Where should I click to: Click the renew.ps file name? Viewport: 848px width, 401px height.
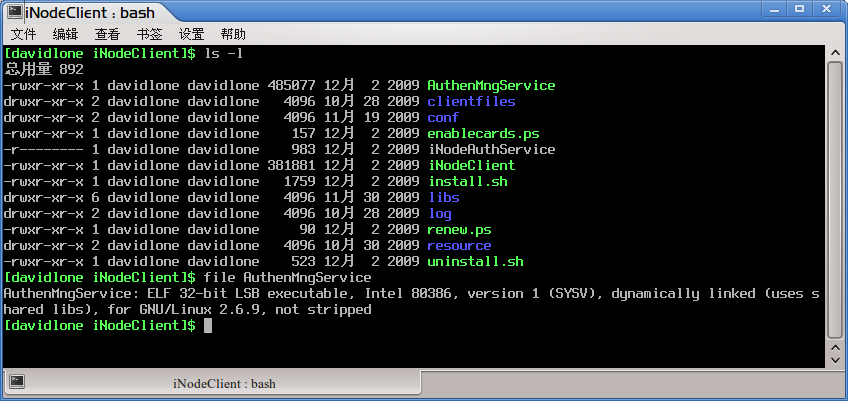[459, 229]
